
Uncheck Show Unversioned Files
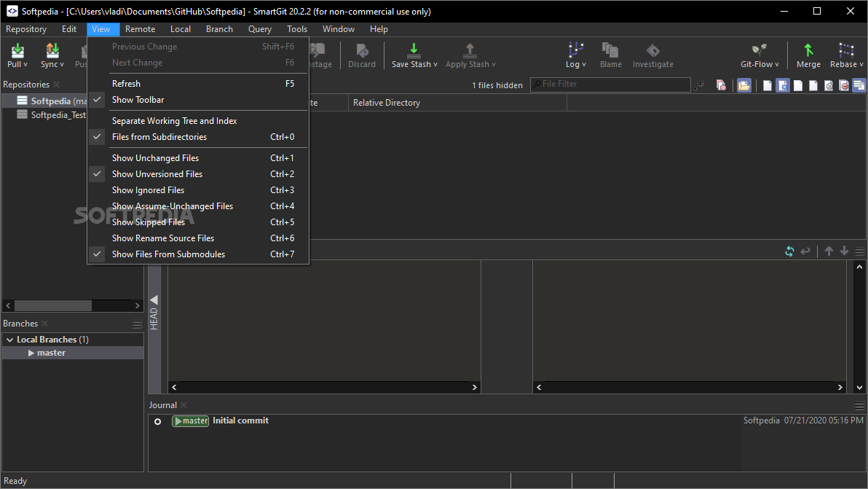[x=197, y=174]
